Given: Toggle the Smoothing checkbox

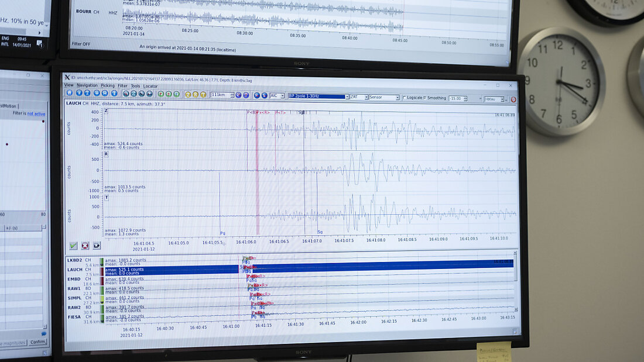Looking at the screenshot, I should pos(424,98).
